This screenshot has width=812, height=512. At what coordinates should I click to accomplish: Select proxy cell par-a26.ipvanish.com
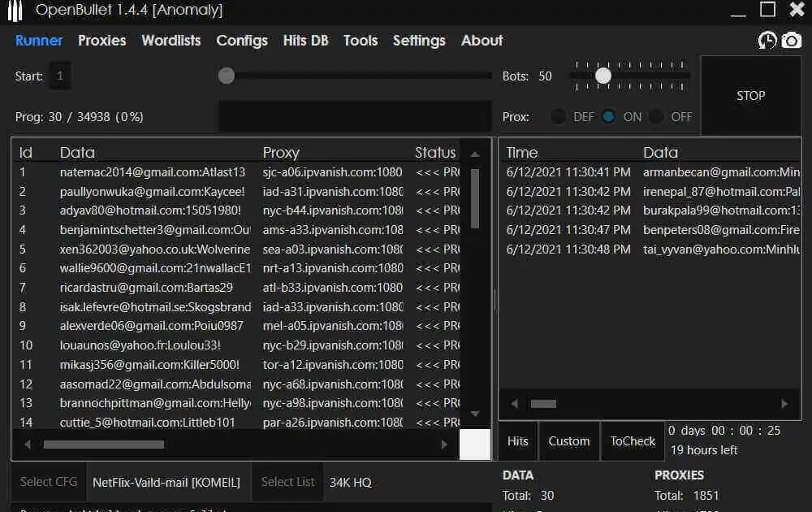click(x=332, y=423)
